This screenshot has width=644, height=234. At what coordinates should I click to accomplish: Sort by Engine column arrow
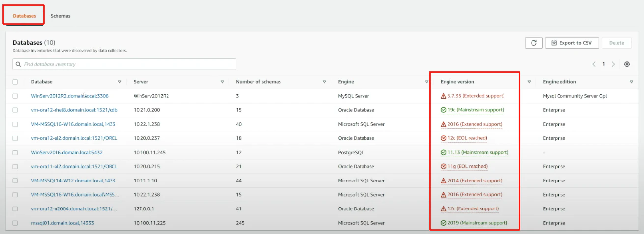tap(426, 82)
